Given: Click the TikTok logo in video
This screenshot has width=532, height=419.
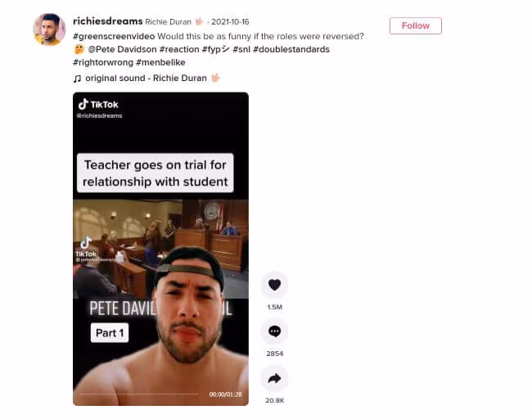Looking at the screenshot, I should [x=98, y=105].
